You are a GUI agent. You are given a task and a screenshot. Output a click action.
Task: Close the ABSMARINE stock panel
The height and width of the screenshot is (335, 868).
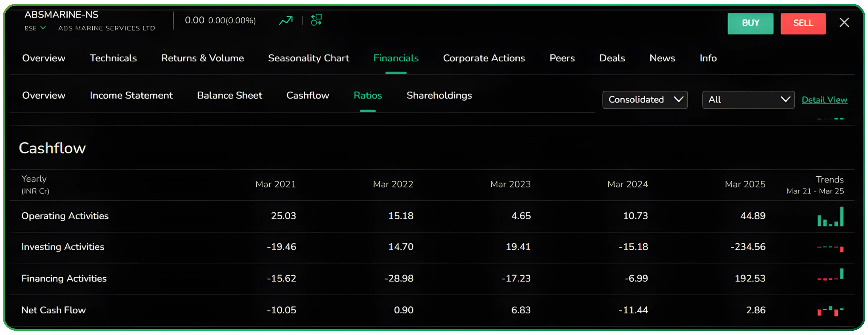844,22
